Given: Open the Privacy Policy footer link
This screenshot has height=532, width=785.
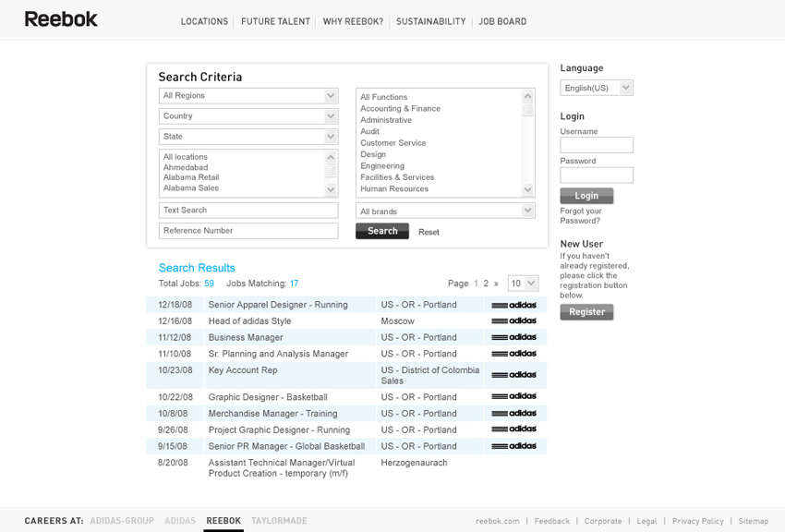Looking at the screenshot, I should tap(697, 521).
